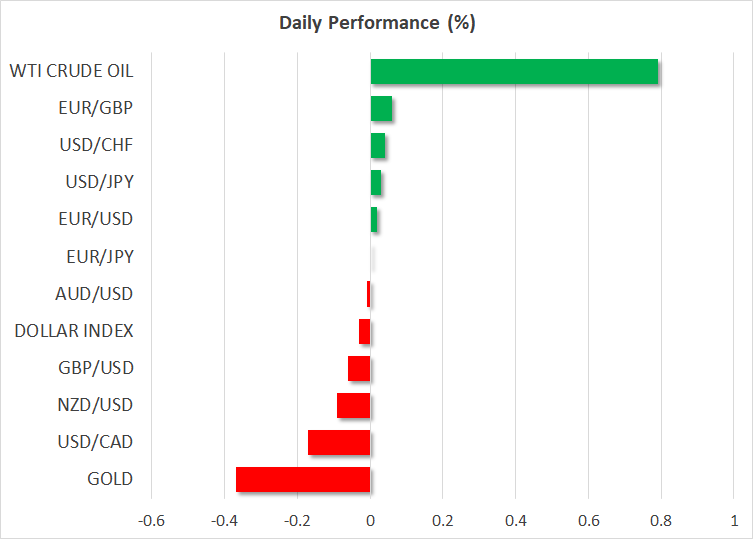Select the green WTI Crude Oil bar
Screen dimensions: 753x539
514,72
